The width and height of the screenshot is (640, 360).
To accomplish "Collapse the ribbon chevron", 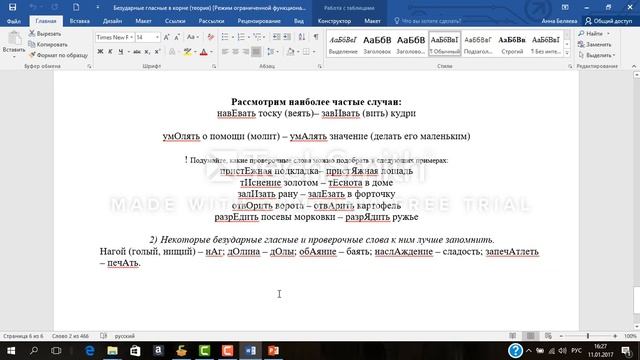I will [x=634, y=66].
